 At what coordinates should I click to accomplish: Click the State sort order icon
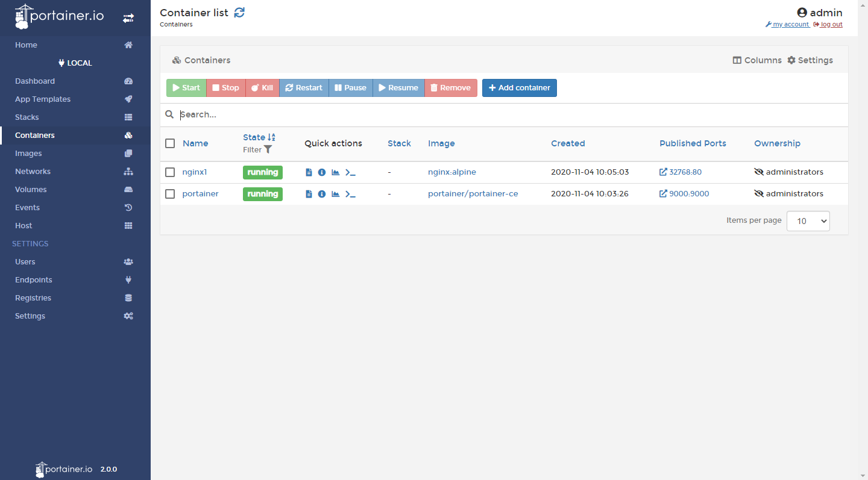pyautogui.click(x=271, y=137)
